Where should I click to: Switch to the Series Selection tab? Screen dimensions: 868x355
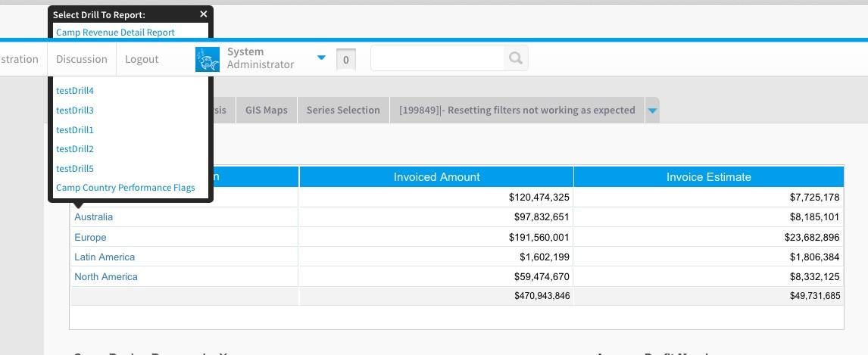[x=343, y=110]
